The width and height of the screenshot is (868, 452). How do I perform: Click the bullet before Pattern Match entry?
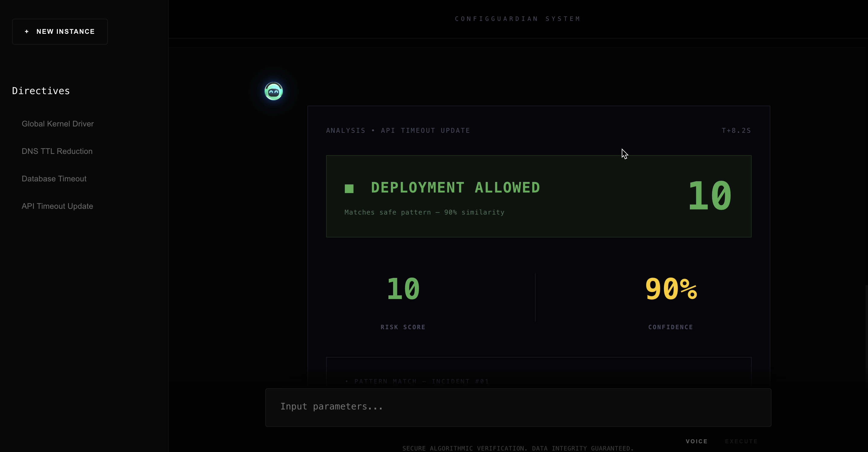click(x=347, y=381)
